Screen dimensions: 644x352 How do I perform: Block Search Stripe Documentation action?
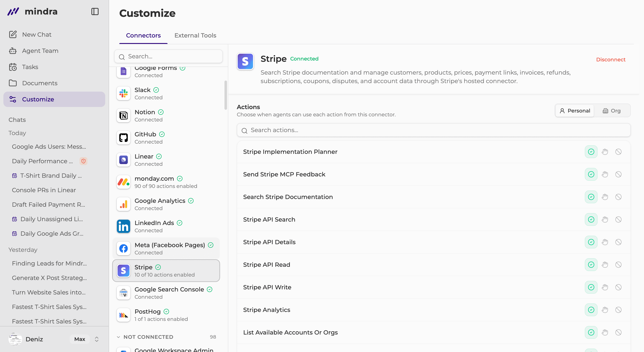pyautogui.click(x=618, y=197)
